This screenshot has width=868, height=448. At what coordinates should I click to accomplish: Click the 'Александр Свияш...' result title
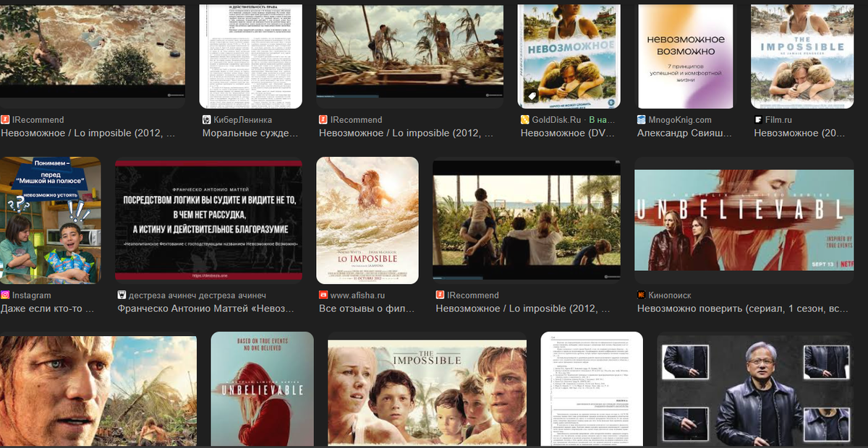pyautogui.click(x=685, y=133)
